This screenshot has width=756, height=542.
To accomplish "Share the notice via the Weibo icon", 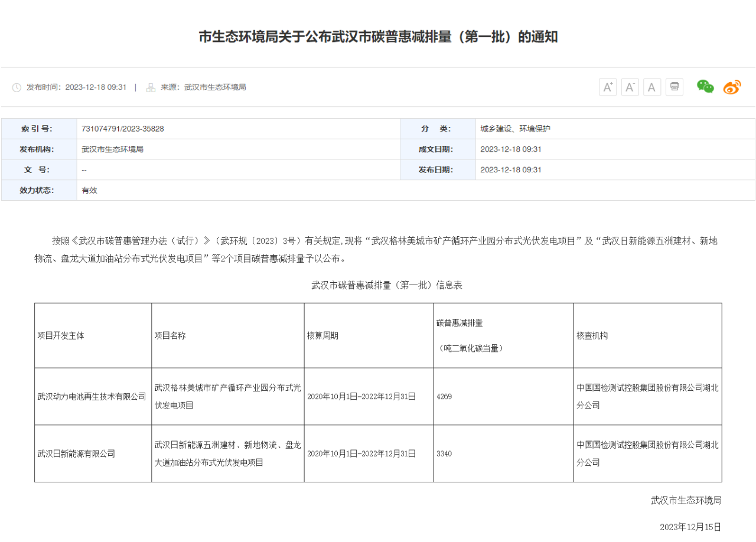I will point(732,87).
